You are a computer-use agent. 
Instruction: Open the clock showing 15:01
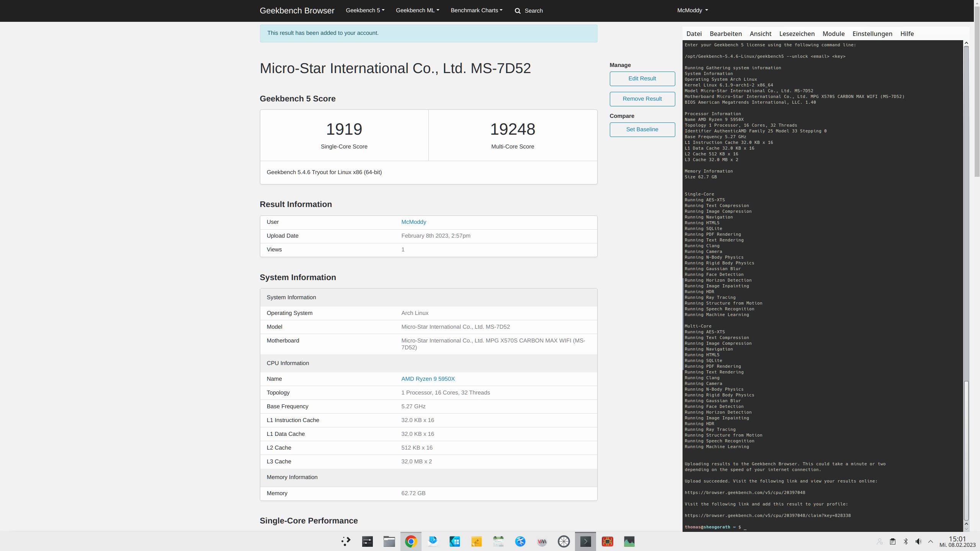pyautogui.click(x=957, y=541)
